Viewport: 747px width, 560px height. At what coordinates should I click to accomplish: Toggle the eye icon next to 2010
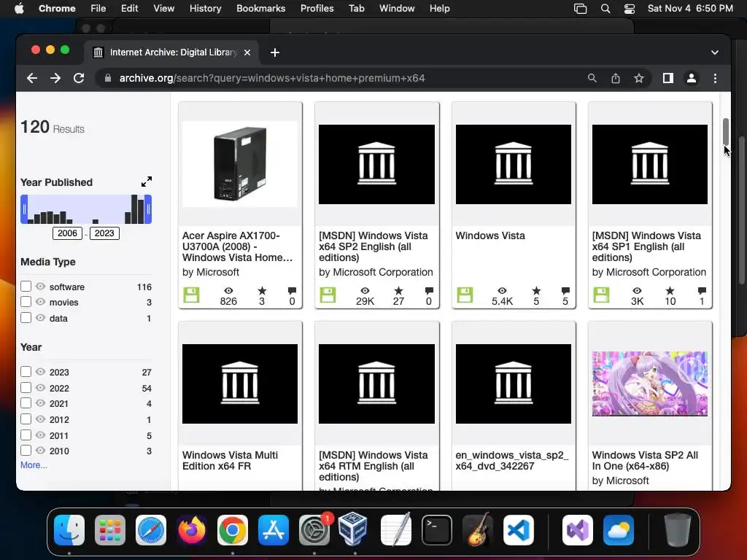(x=41, y=451)
